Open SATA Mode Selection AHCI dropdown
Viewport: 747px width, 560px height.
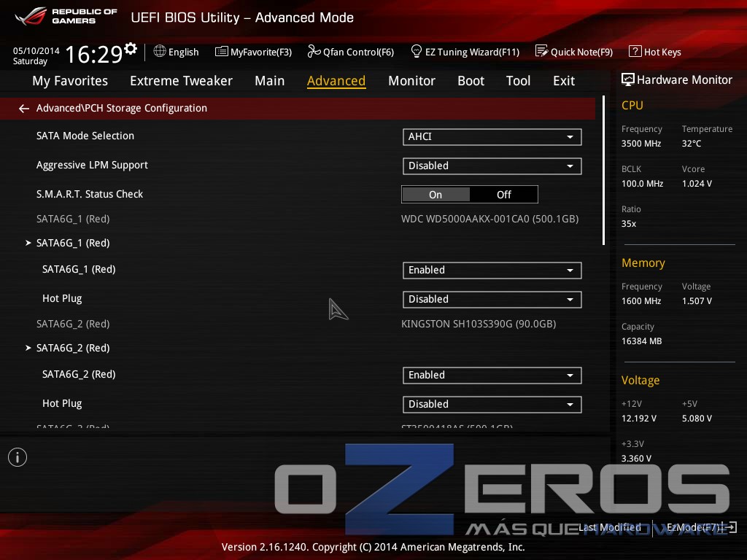click(x=492, y=137)
